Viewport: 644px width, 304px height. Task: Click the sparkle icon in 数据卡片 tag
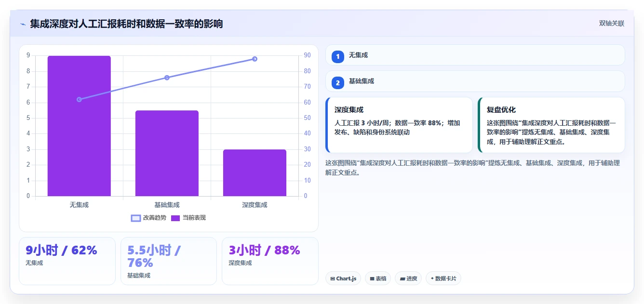pos(432,278)
